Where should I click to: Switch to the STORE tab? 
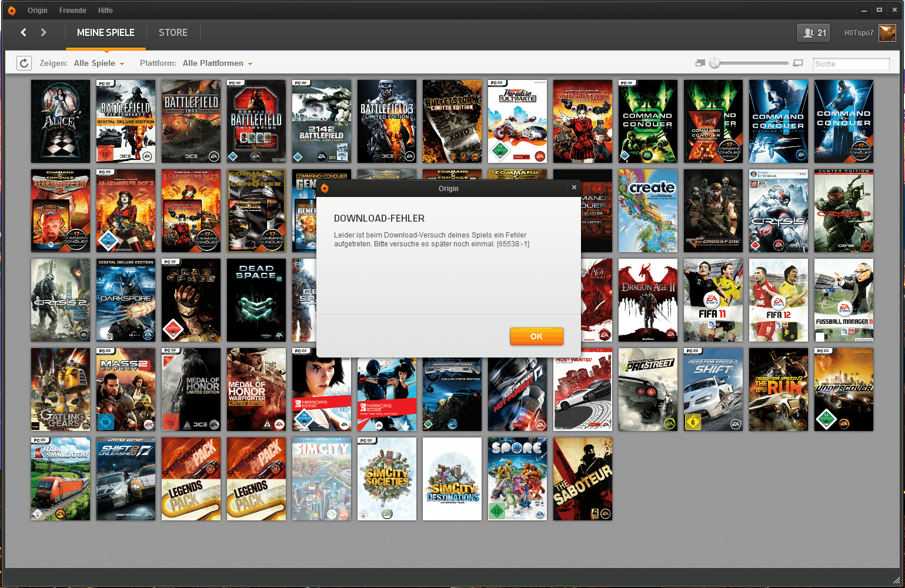tap(173, 33)
